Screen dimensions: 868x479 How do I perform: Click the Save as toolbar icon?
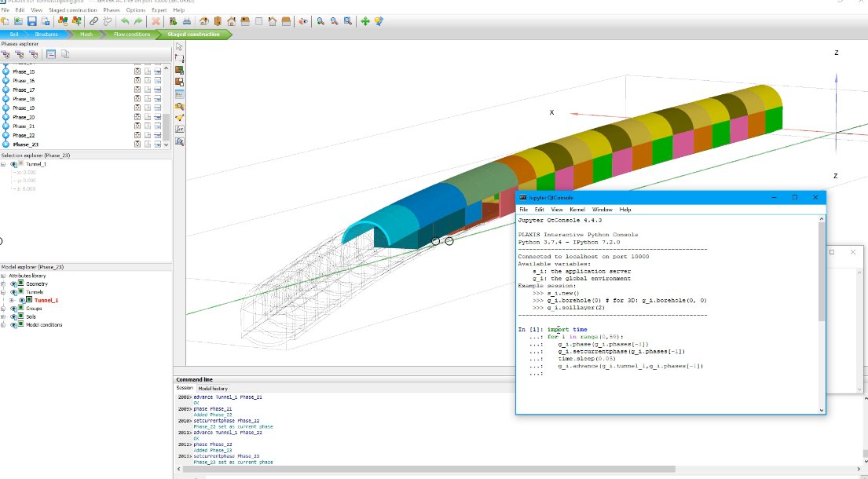[46, 21]
